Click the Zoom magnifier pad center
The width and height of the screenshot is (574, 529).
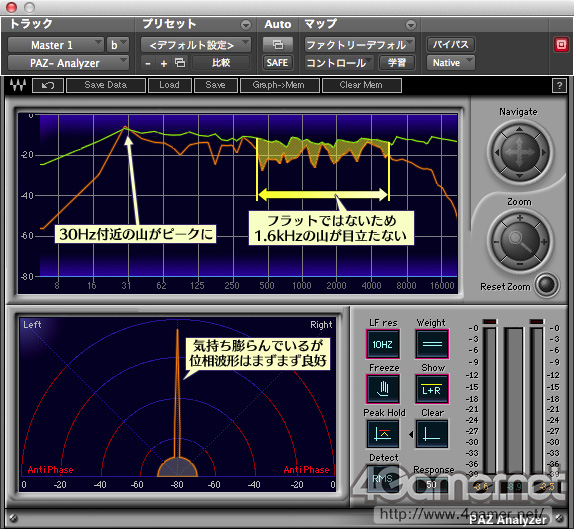point(519,242)
